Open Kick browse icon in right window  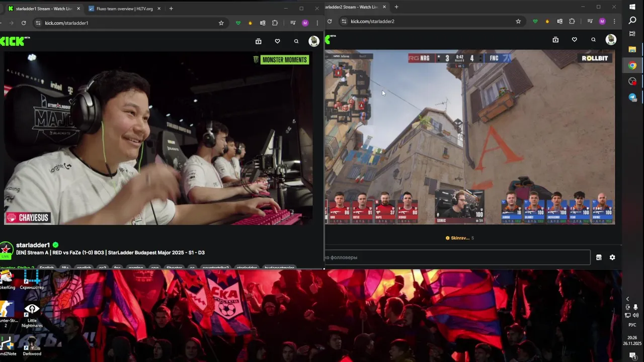click(555, 40)
